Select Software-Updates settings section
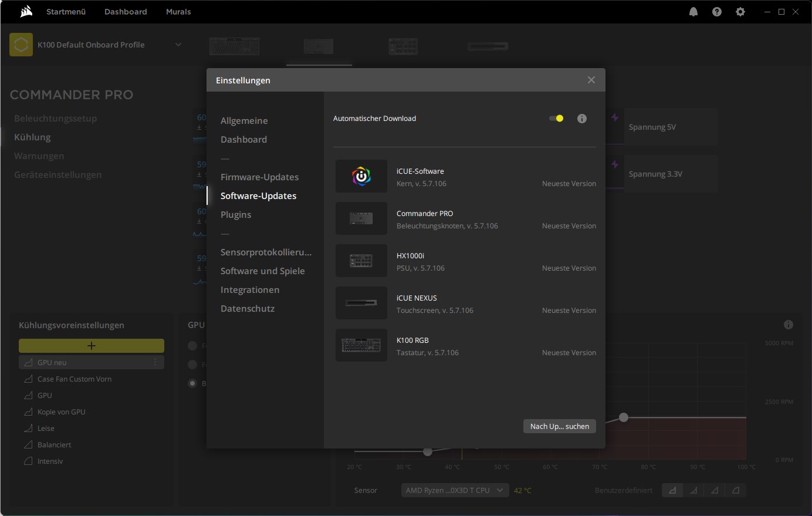 [258, 195]
